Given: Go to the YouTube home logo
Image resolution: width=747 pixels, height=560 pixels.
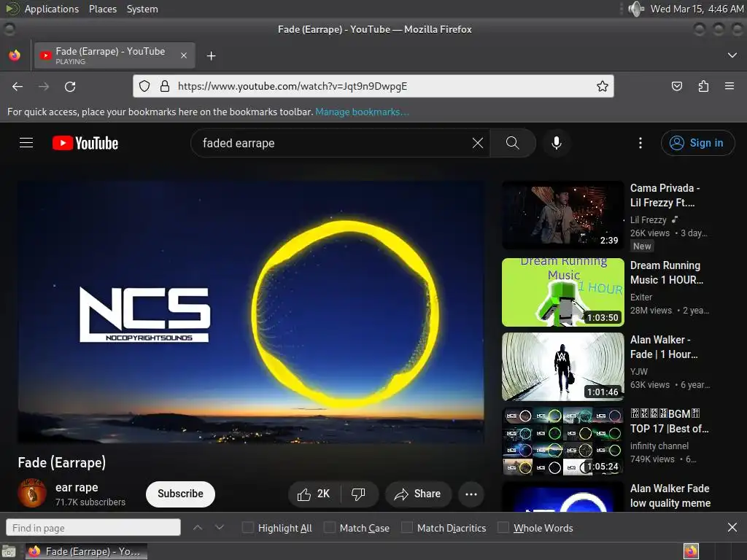Looking at the screenshot, I should (85, 143).
